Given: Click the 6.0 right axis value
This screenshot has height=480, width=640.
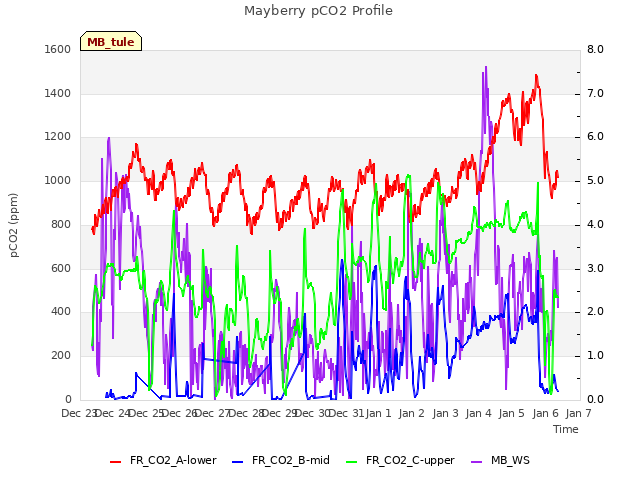Looking at the screenshot, I should click(x=596, y=137).
